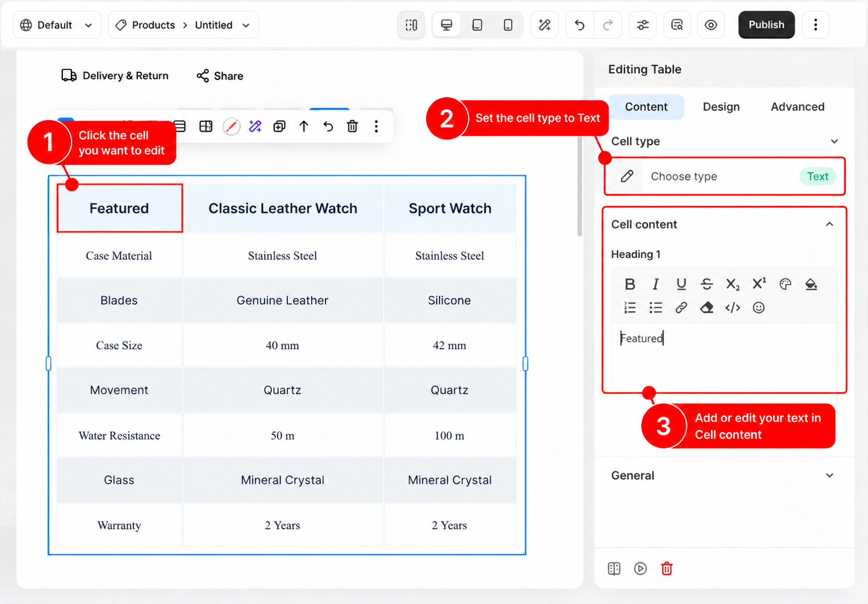Click the red trash icon in sidebar footer
The width and height of the screenshot is (868, 604).
667,569
